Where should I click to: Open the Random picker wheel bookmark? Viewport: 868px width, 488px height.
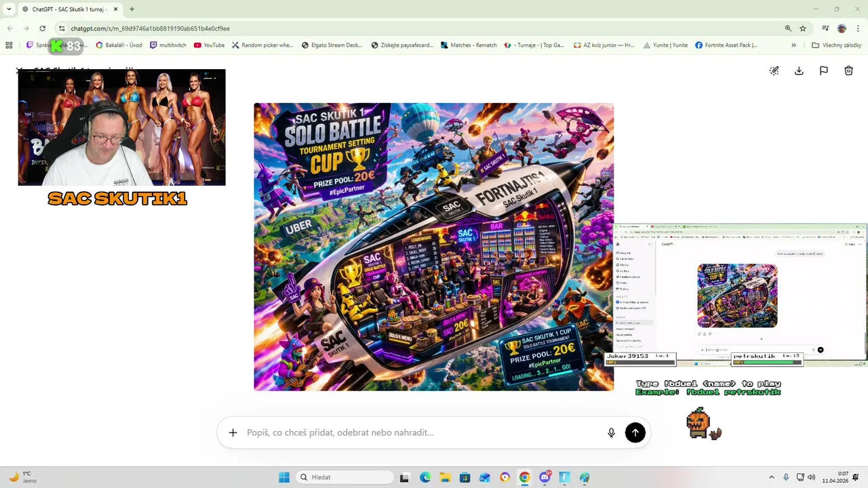pos(262,45)
